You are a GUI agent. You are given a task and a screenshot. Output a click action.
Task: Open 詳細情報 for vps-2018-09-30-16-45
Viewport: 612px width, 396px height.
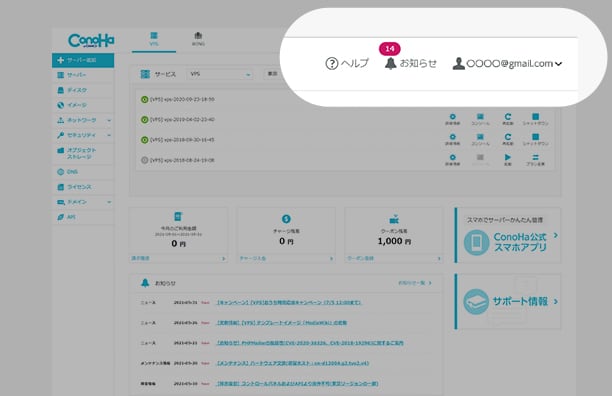(452, 139)
